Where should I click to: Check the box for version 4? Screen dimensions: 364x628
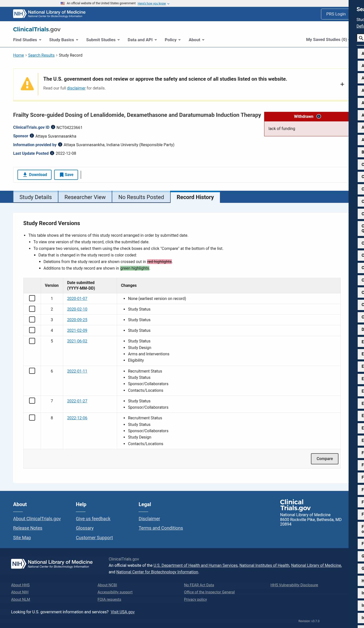pos(32,330)
